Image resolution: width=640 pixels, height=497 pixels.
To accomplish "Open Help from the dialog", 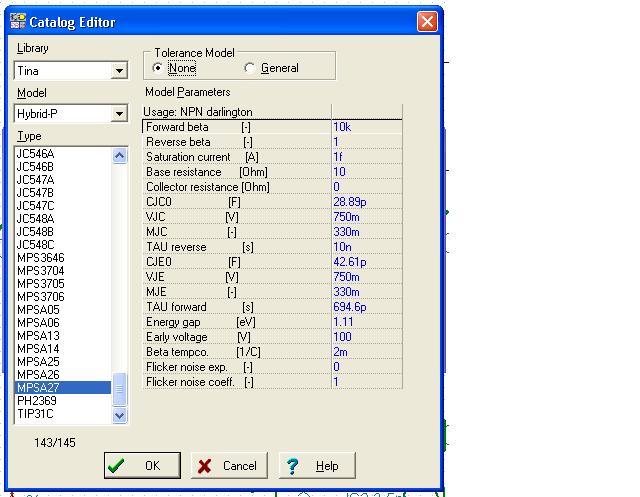I will coord(317,465).
